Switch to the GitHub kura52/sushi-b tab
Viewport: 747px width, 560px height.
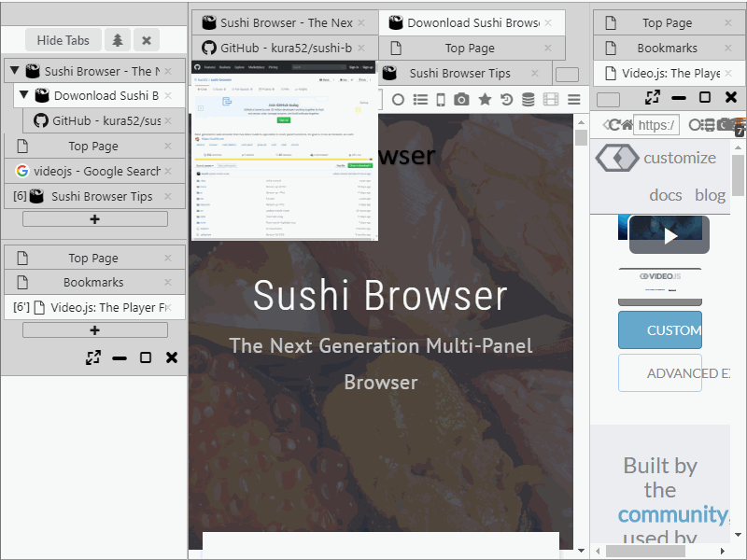click(x=280, y=48)
